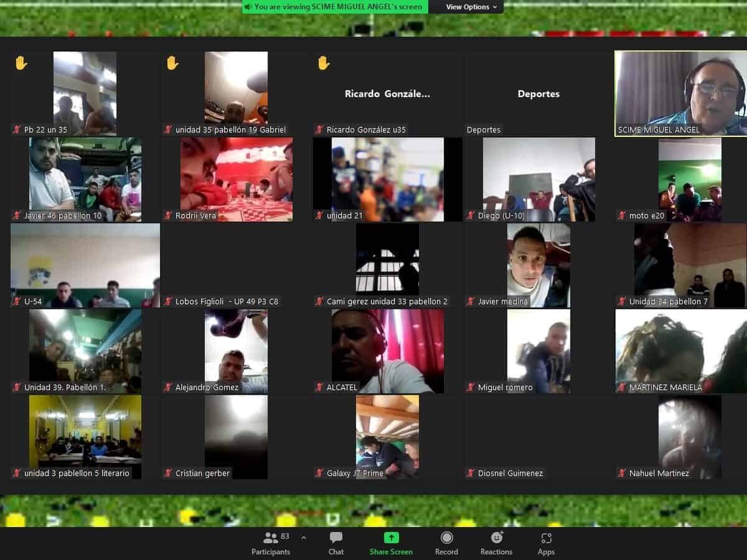Click raised hand on Ricardo González tile
The image size is (747, 560).
click(x=323, y=63)
